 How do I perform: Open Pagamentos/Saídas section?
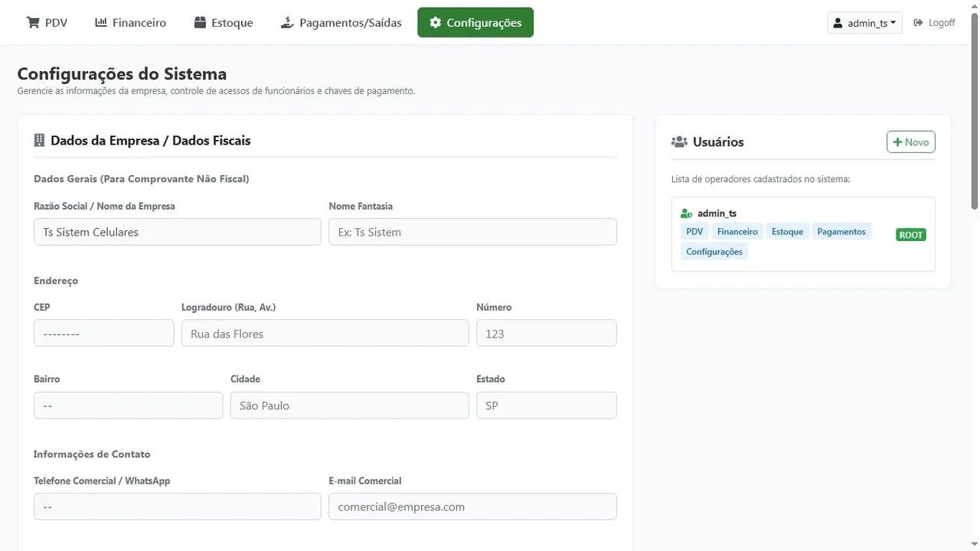[341, 22]
